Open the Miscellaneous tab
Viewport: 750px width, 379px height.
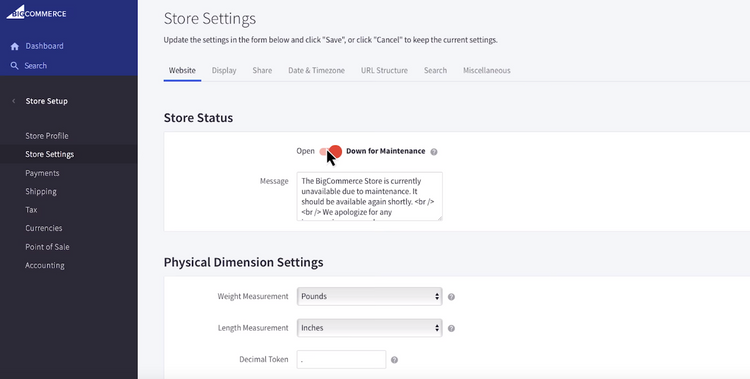(486, 70)
